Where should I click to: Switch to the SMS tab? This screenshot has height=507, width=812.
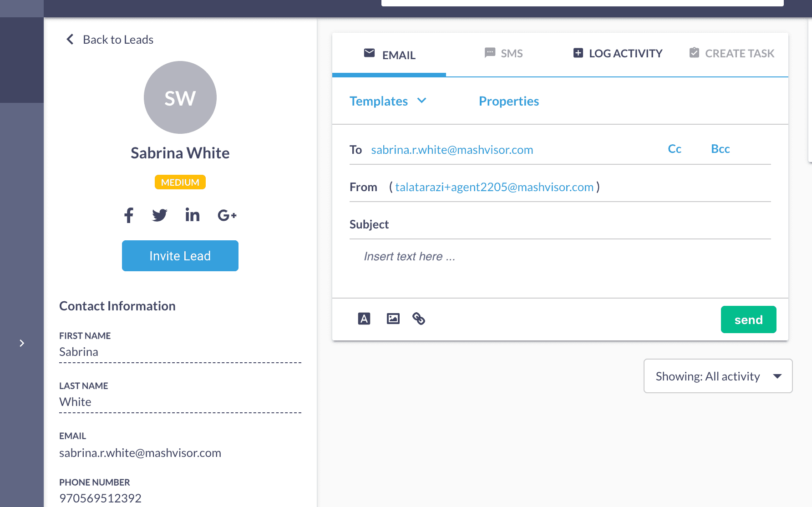503,54
